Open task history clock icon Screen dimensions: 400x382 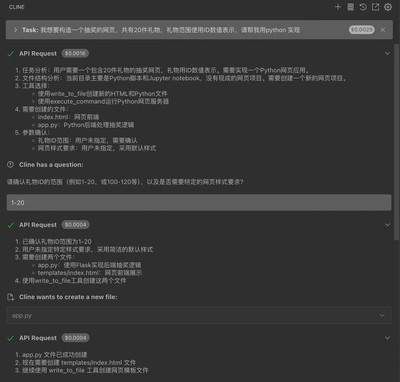click(x=363, y=7)
